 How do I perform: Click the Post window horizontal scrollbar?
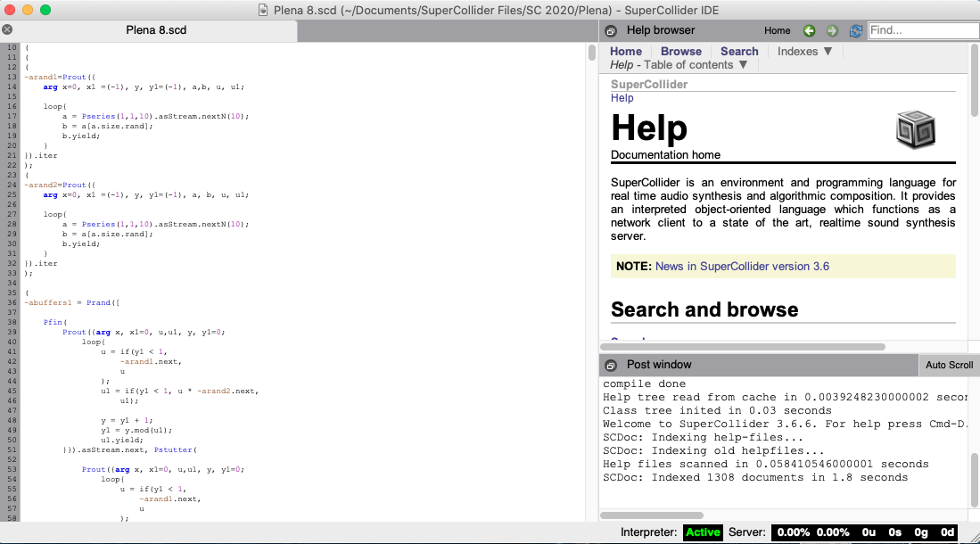point(652,515)
